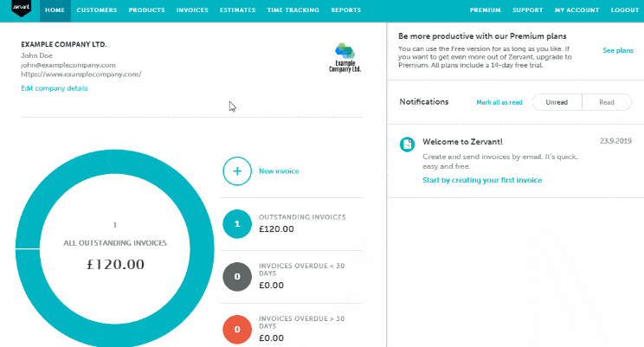This screenshot has height=347, width=644.
Task: Click the john@examplecompany.com email text
Action: click(68, 65)
